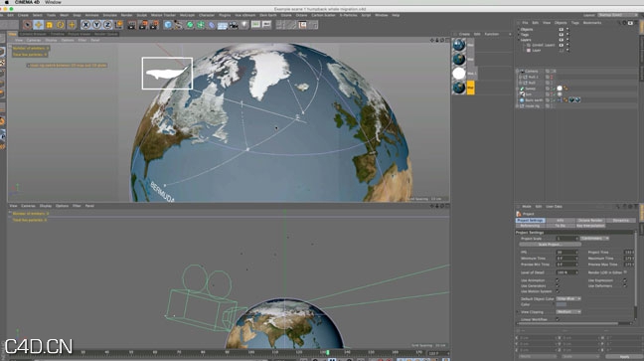
Task: Expand the Camera object hierarchy
Action: [x=517, y=72]
